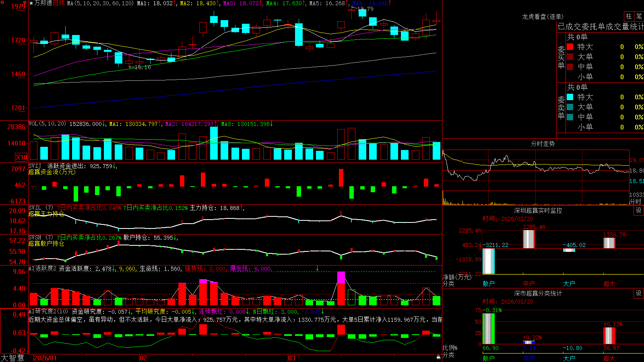Click the 03 month timeline marker

[x=292, y=358]
